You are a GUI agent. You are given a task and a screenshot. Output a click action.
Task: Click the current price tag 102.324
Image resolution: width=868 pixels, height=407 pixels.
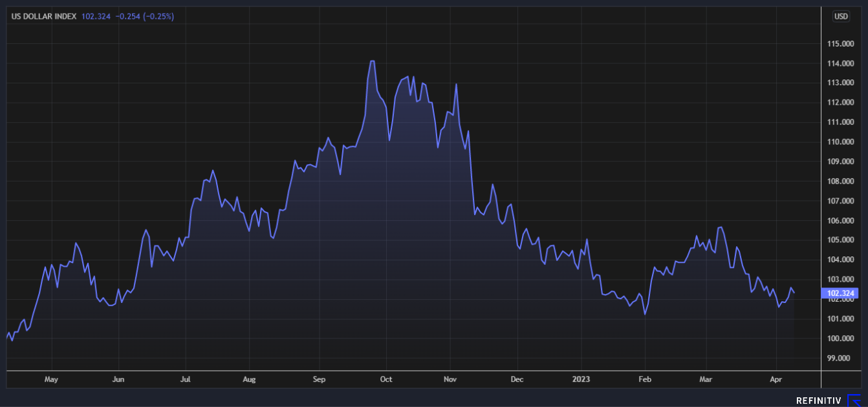840,293
